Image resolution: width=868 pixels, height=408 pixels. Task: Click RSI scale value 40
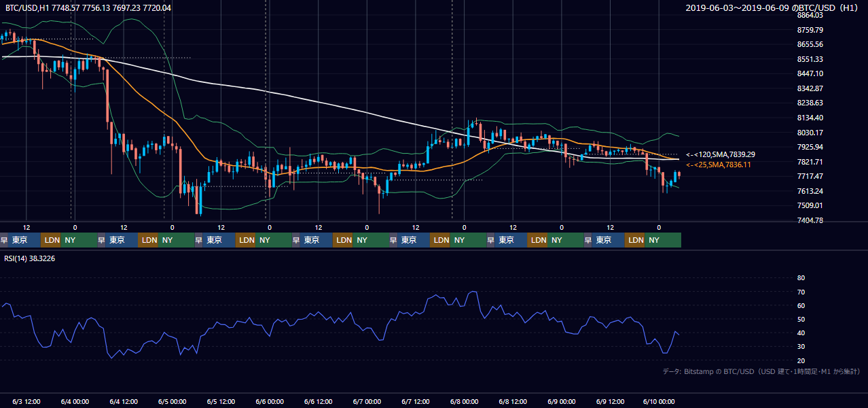coord(801,333)
